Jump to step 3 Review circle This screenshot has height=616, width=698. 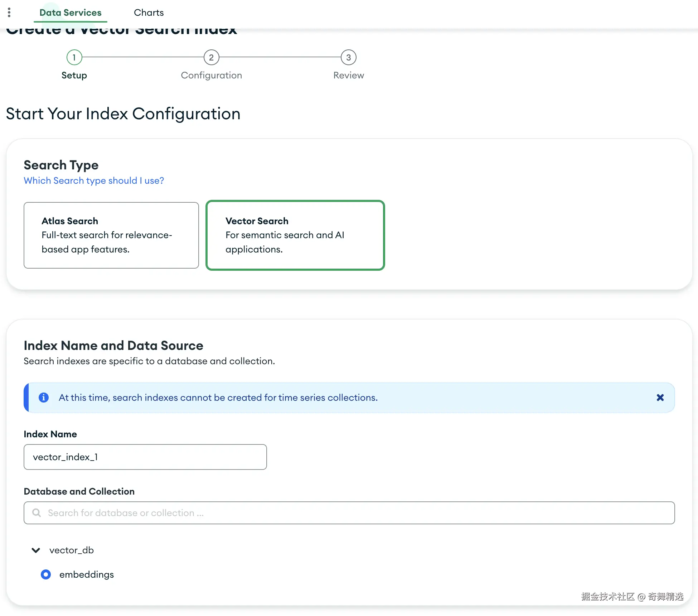pyautogui.click(x=348, y=57)
